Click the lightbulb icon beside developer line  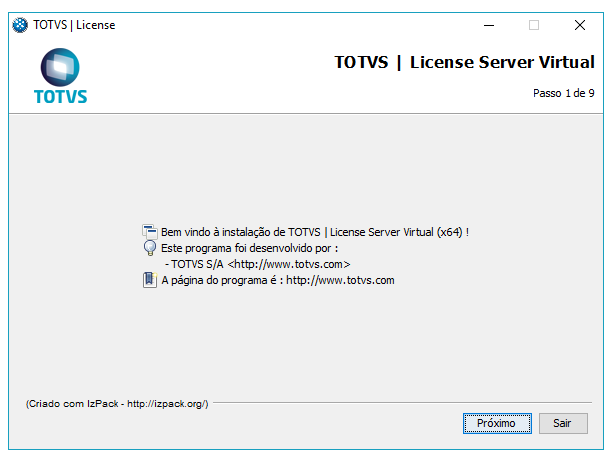pyautogui.click(x=150, y=248)
